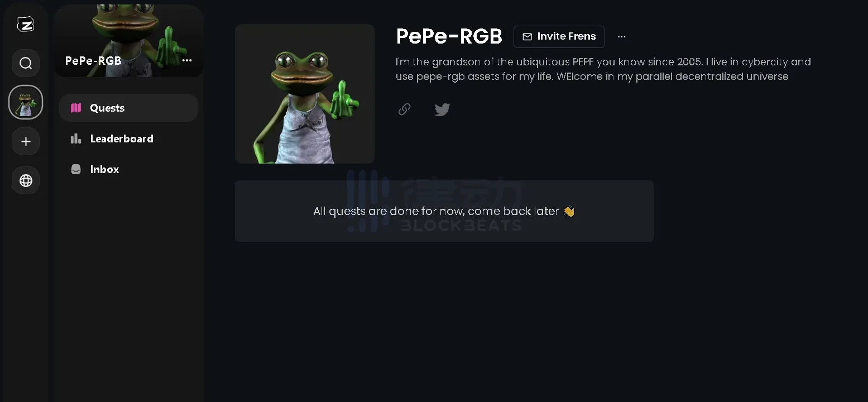Go to the Leaderboard menu item
868x402 pixels.
coord(128,138)
